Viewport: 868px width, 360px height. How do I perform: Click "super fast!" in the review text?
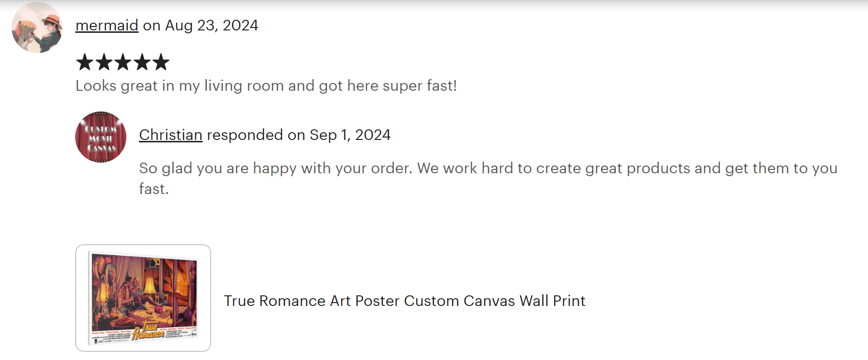[420, 86]
